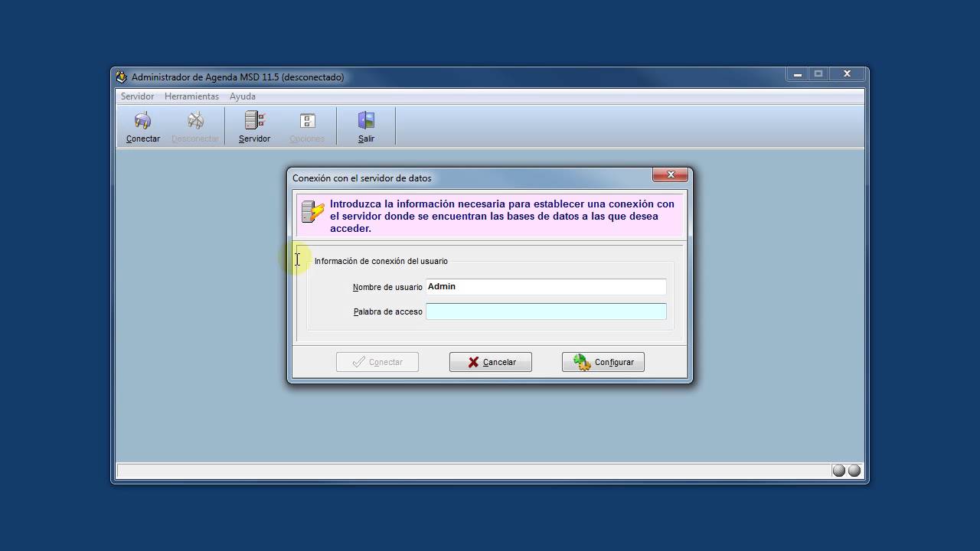Minimize the Administrador de Agenda window

click(x=797, y=74)
